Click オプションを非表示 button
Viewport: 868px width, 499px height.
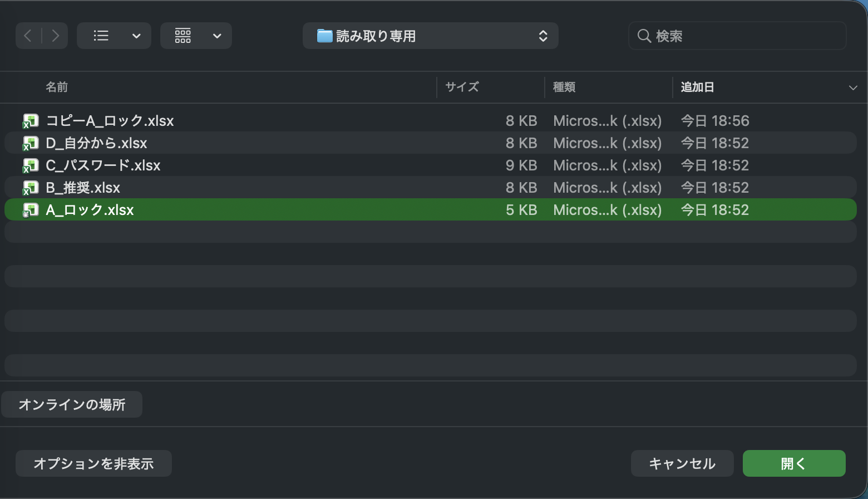pyautogui.click(x=93, y=463)
